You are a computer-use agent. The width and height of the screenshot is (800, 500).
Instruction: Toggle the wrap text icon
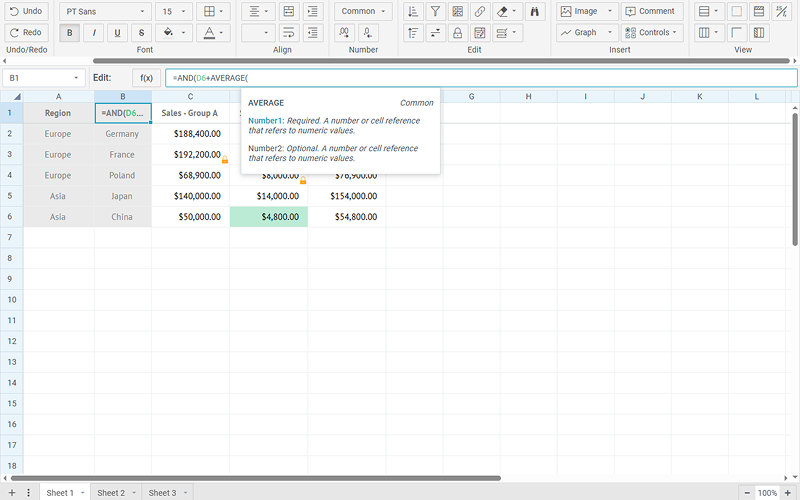(289, 33)
